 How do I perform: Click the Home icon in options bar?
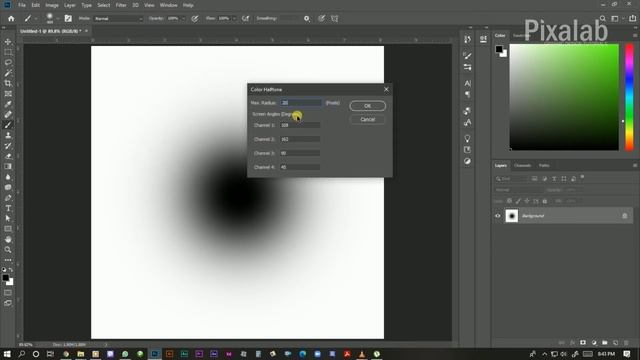click(11, 18)
